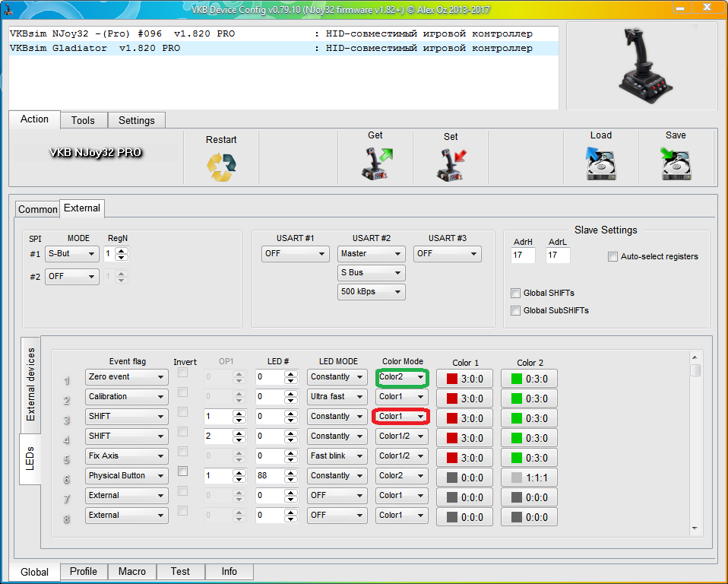Enable Global SHIFTs checkbox
Image resolution: width=728 pixels, height=584 pixels.
pos(515,294)
